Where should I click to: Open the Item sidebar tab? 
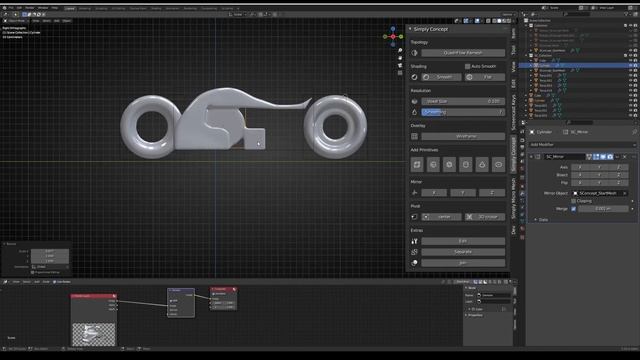pyautogui.click(x=513, y=33)
